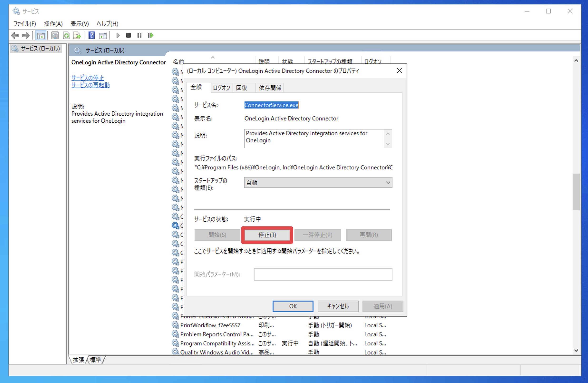Click the gear icon beside Problem Reports Control Pa...
The width and height of the screenshot is (588, 383).
pos(175,334)
